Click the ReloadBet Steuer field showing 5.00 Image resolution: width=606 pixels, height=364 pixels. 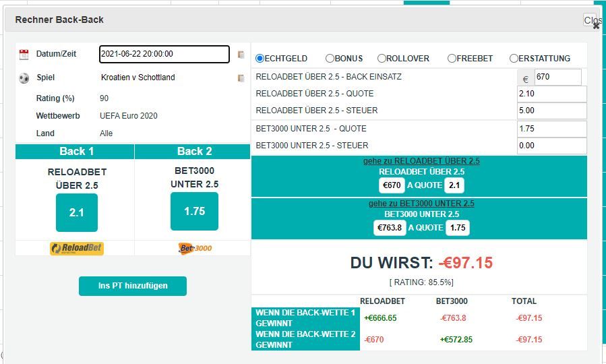[x=552, y=111]
